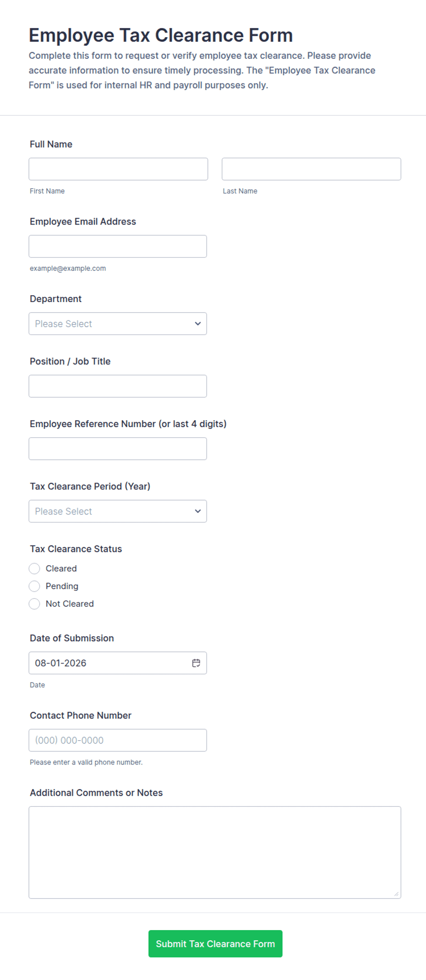
Task: Mark status as Not Cleared
Action: pyautogui.click(x=34, y=604)
